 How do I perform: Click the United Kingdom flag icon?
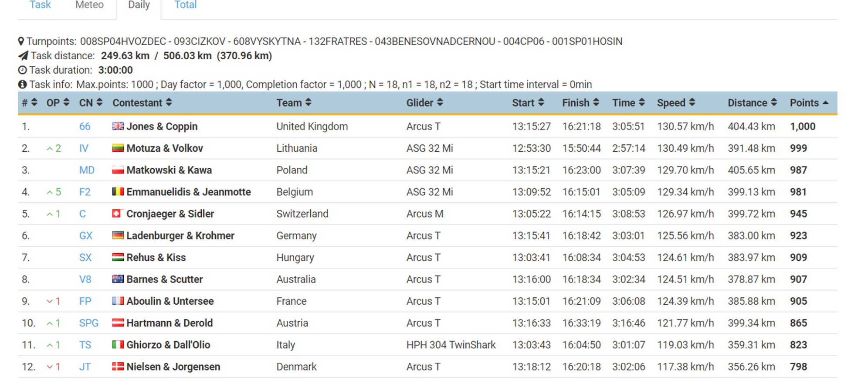(118, 126)
